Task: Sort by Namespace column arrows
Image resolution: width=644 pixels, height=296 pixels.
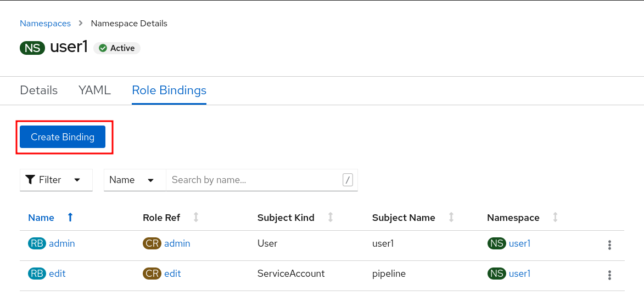Action: pos(555,218)
